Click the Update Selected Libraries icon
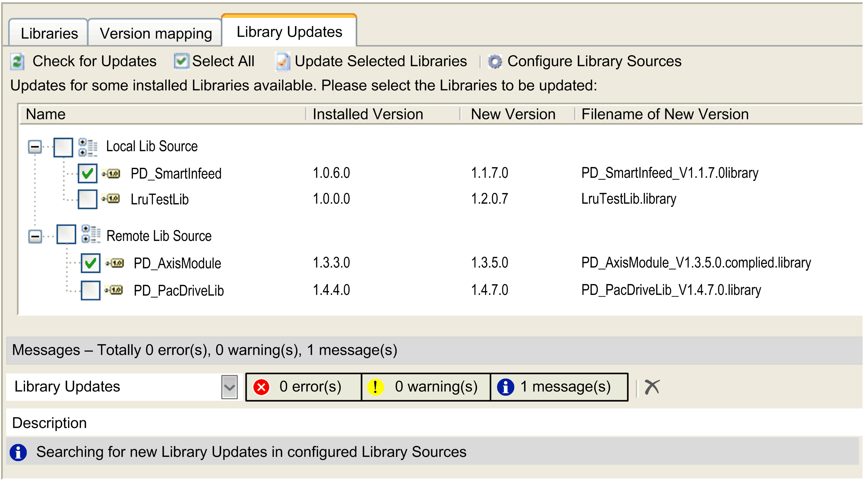This screenshot has width=868, height=482. coord(282,61)
